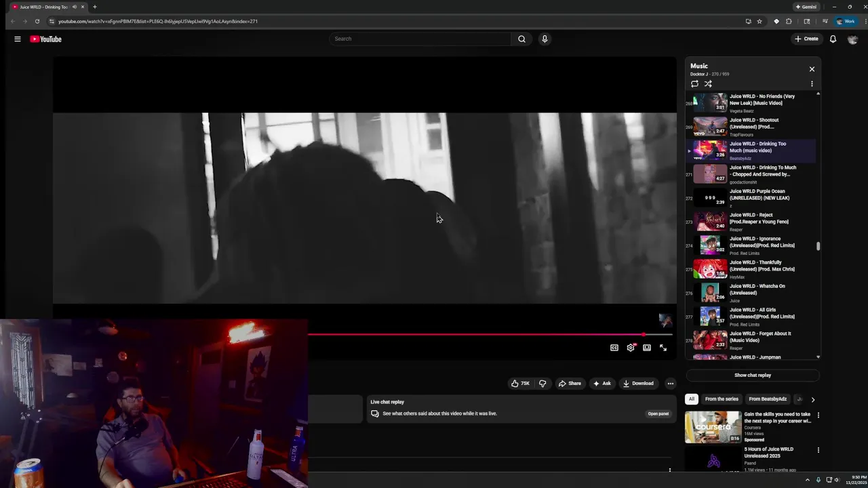868x488 pixels.
Task: Click the Create button
Action: 806,39
